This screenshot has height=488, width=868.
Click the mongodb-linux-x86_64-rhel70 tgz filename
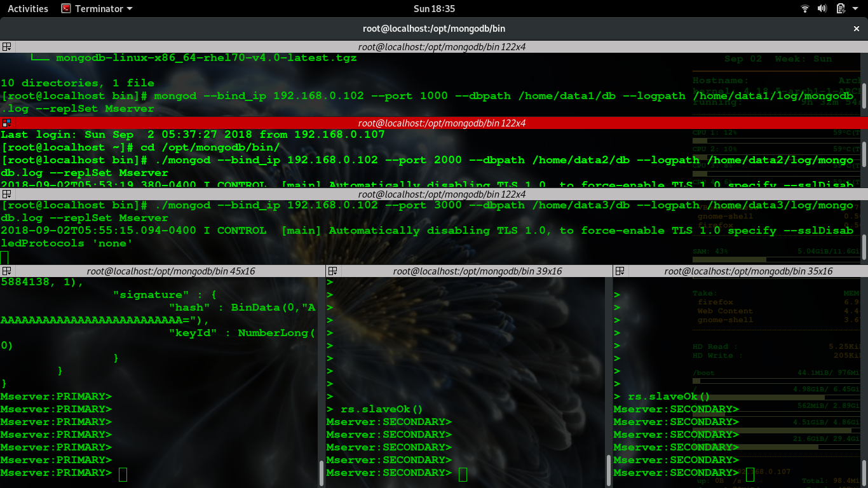point(207,58)
